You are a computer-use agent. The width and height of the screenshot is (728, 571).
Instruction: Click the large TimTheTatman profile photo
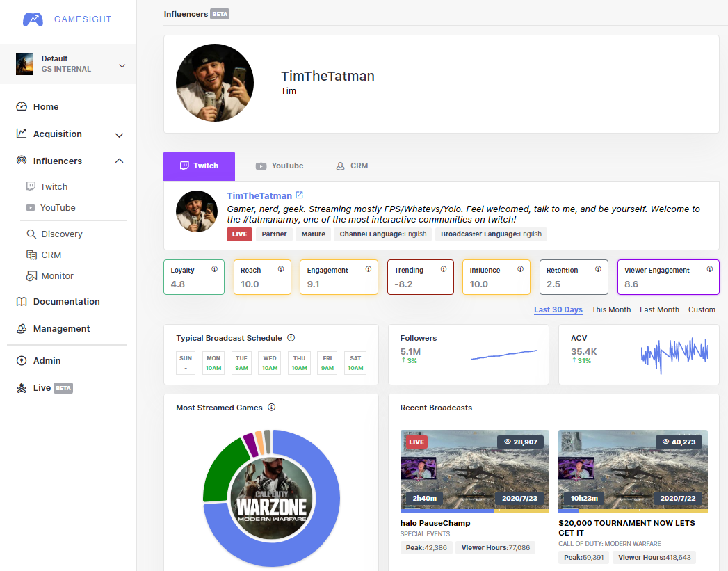[x=214, y=83]
